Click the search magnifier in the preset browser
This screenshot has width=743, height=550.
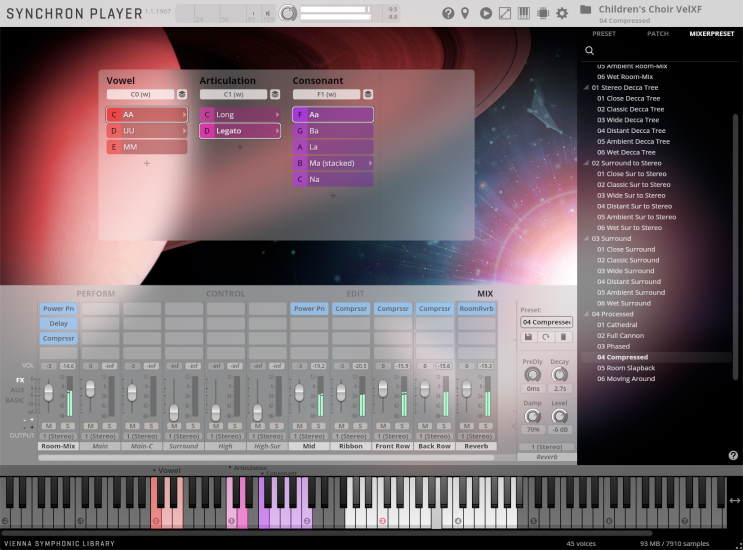point(589,50)
